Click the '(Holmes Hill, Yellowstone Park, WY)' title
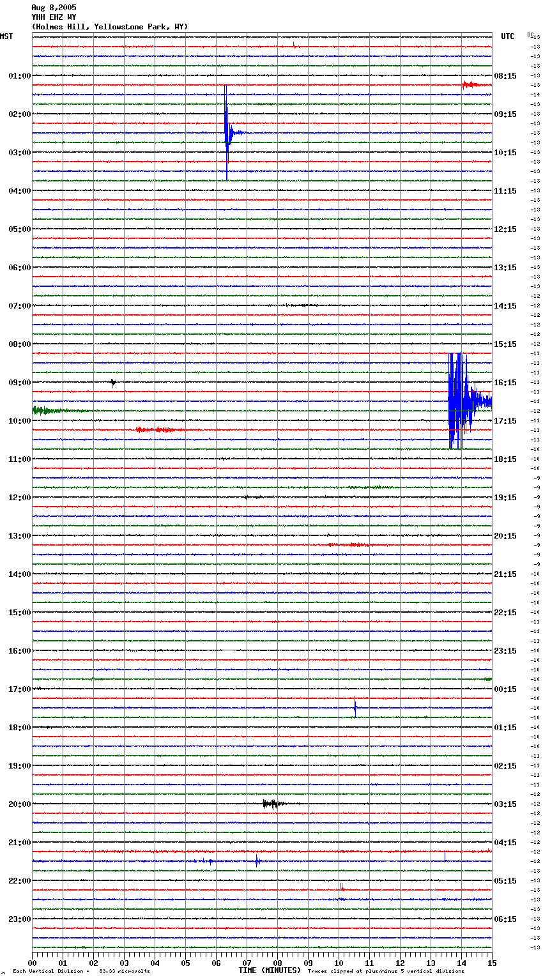Screen dimensions: 543x980 pos(110,27)
